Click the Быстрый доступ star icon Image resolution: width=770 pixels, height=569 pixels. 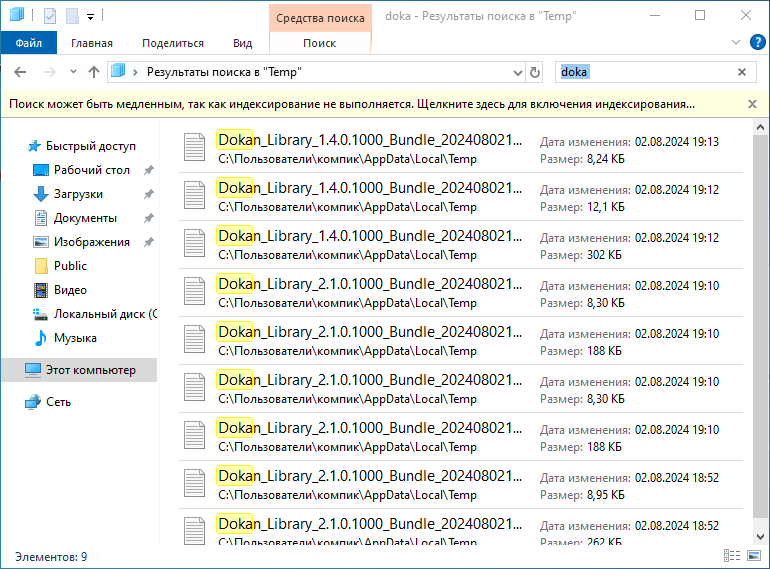pyautogui.click(x=33, y=146)
